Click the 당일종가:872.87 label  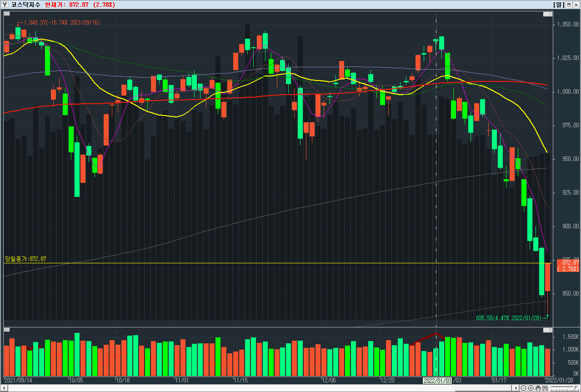pyautogui.click(x=25, y=259)
